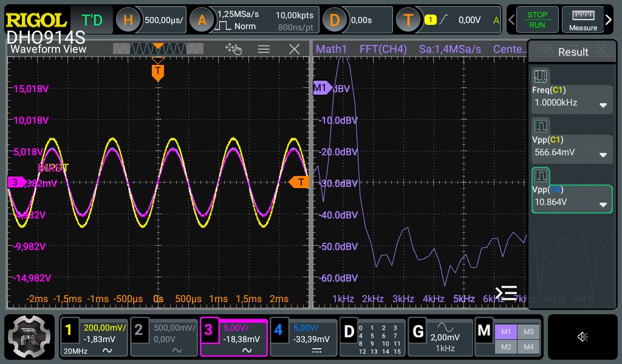Open the Measure menu
The width and height of the screenshot is (622, 364).
click(583, 19)
